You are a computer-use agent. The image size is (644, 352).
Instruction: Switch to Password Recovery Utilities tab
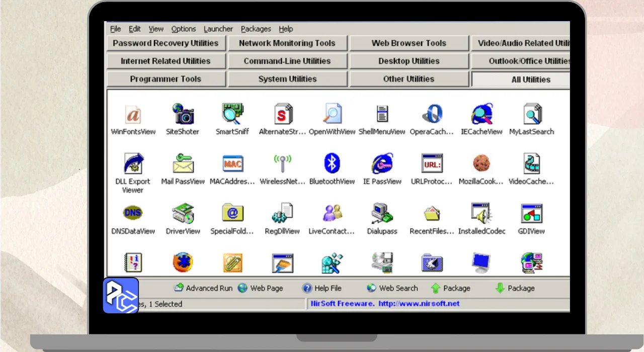click(x=166, y=43)
